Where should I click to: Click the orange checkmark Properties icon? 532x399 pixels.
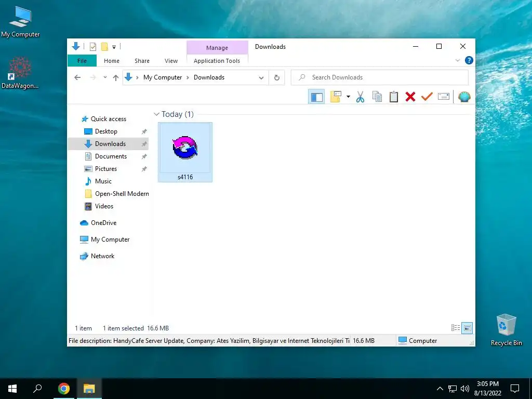point(427,97)
